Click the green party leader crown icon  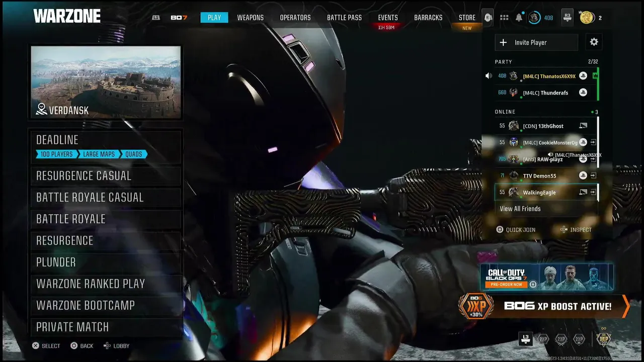coord(595,76)
